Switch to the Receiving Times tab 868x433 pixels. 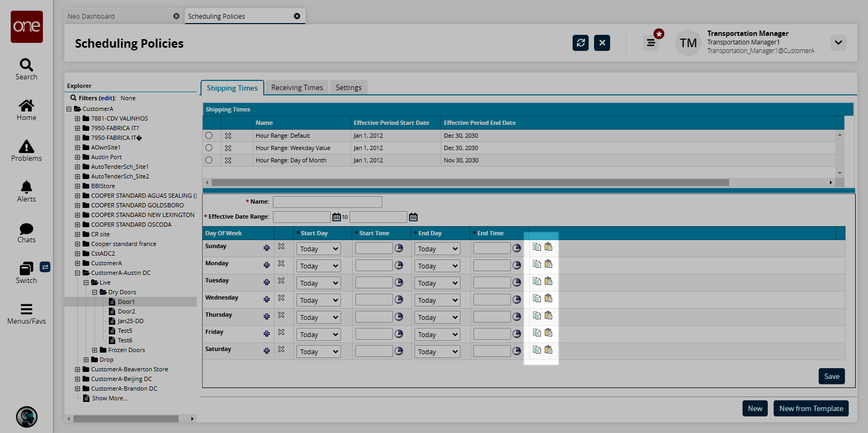297,87
